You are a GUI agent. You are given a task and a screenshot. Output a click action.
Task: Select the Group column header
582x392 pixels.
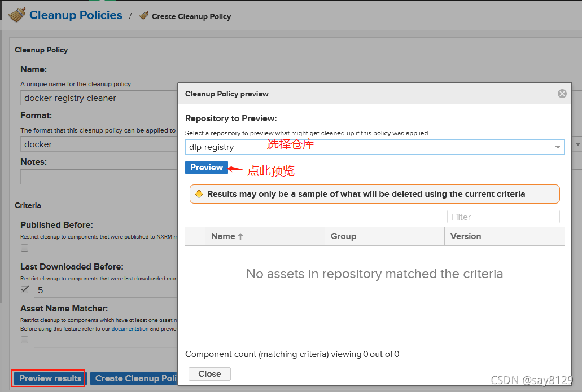point(343,236)
